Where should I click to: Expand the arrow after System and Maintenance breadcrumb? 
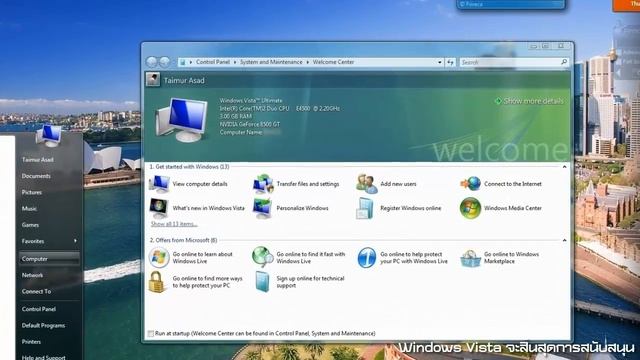pyautogui.click(x=308, y=62)
